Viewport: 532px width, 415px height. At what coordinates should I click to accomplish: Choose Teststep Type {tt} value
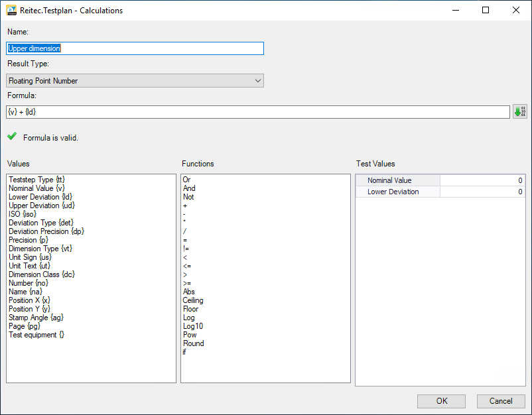coord(36,180)
